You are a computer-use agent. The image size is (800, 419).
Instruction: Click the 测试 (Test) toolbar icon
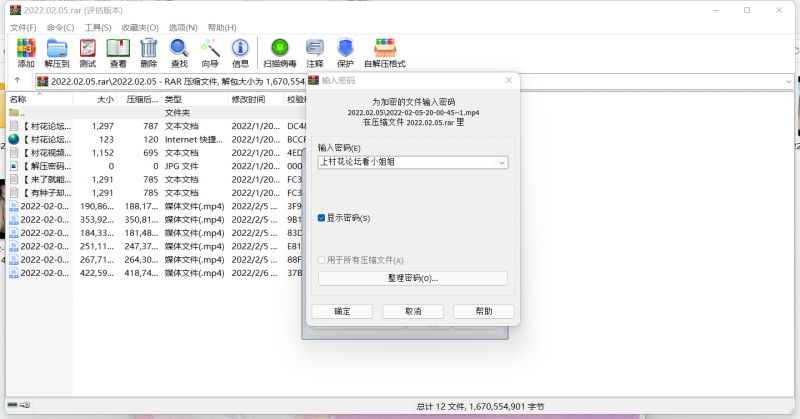pos(88,52)
